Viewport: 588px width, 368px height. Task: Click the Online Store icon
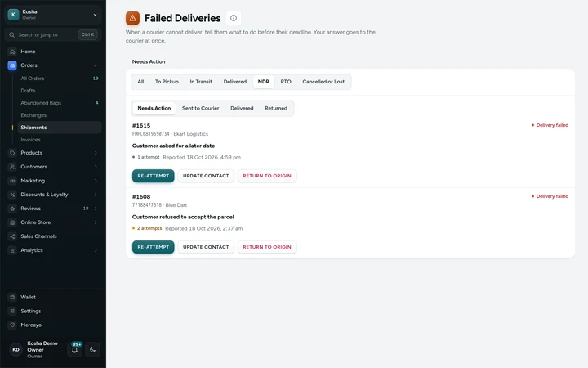coord(12,222)
